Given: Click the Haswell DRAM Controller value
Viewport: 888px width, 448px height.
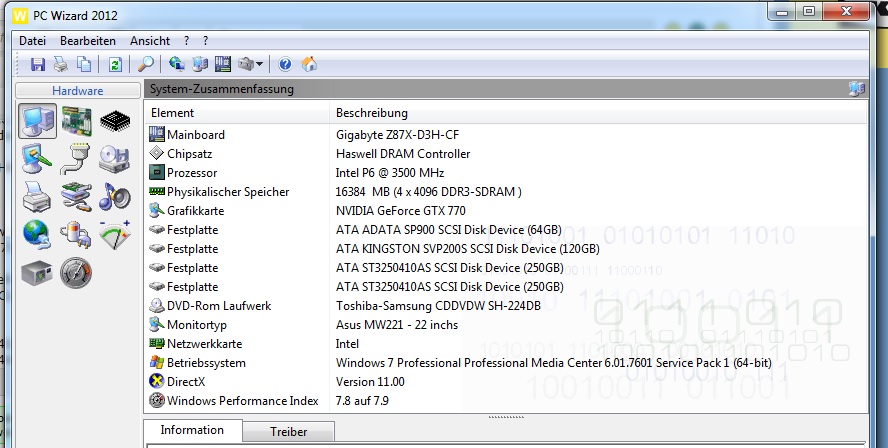Looking at the screenshot, I should coord(403,153).
